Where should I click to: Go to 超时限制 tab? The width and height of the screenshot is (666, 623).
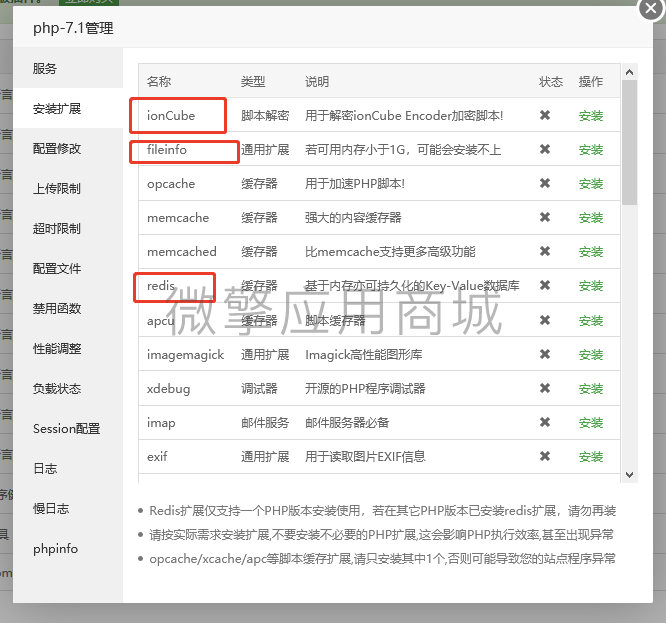coord(68,228)
